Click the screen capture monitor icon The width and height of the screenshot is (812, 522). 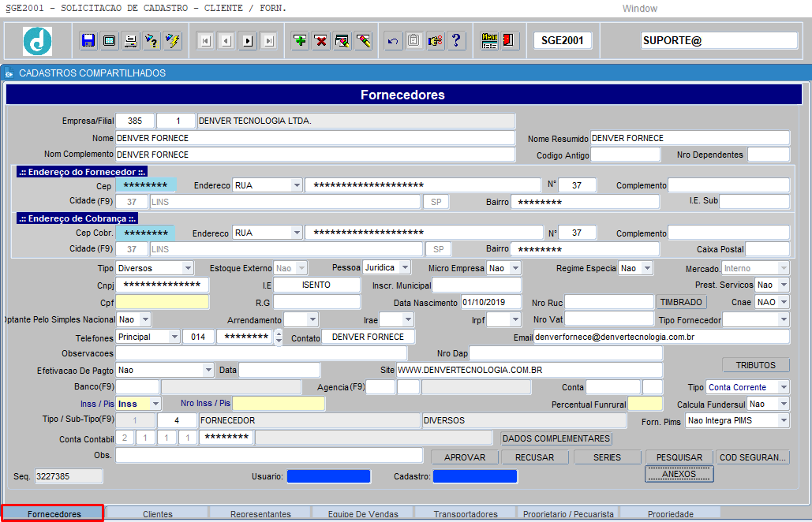(x=110, y=40)
